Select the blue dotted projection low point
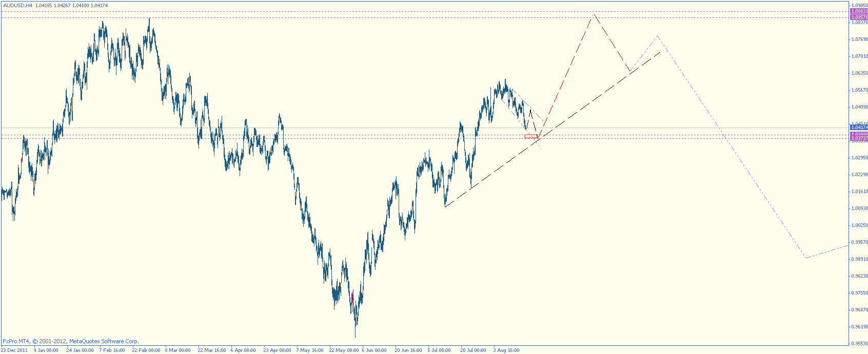This screenshot has height=354, width=868. point(806,258)
